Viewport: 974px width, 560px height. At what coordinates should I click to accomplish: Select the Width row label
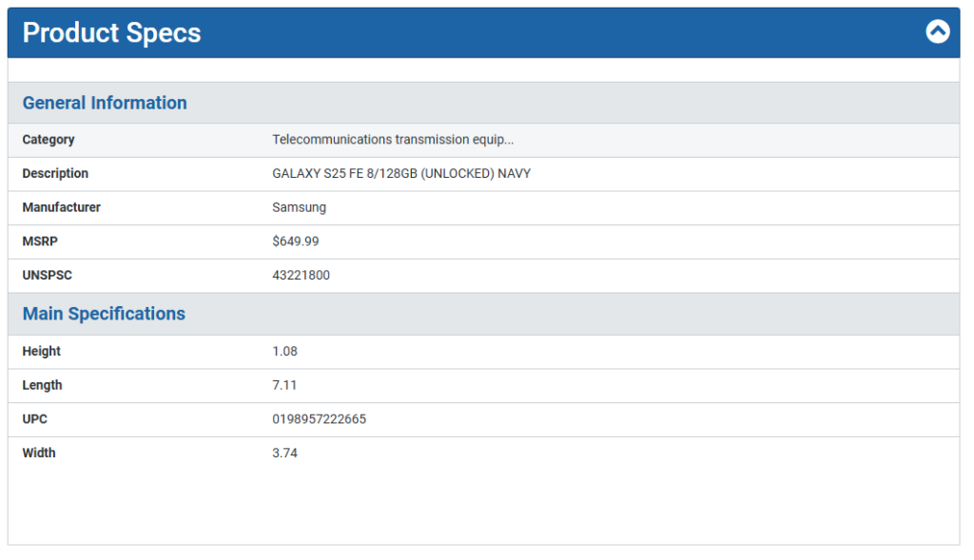coord(39,454)
